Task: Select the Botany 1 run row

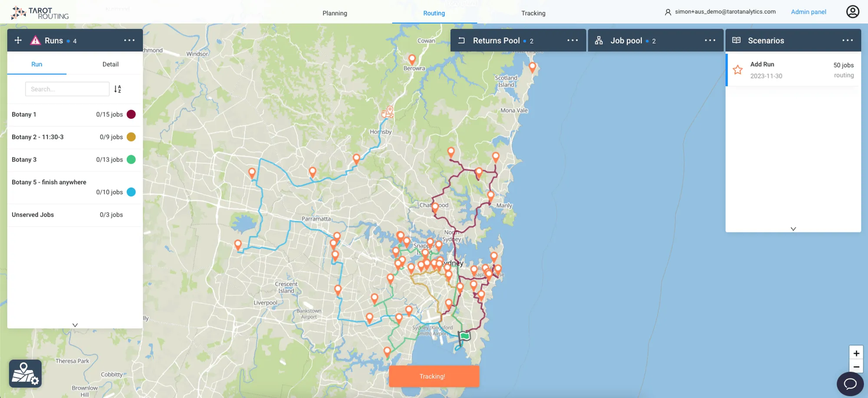Action: point(75,114)
